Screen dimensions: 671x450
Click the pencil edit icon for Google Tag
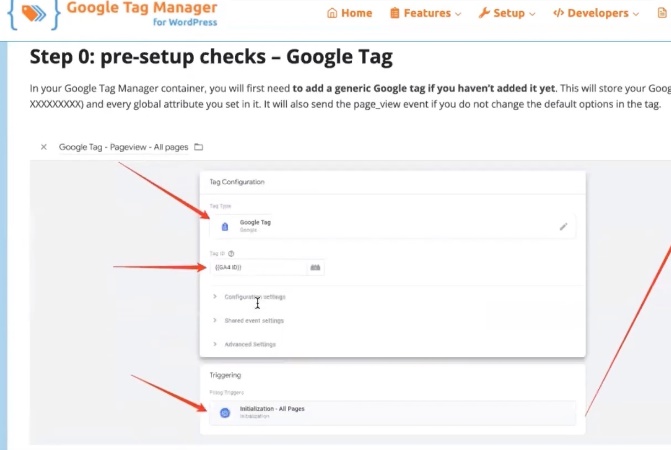click(563, 227)
